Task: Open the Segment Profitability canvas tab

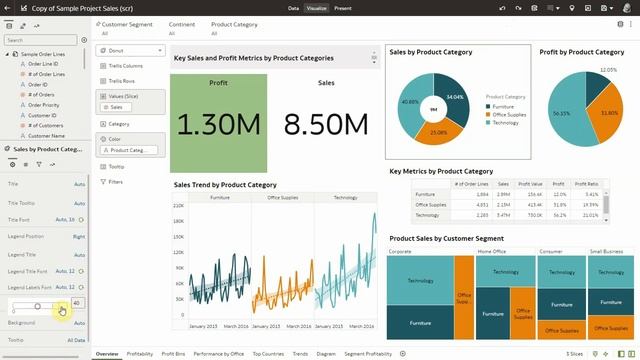Action: [x=368, y=354]
